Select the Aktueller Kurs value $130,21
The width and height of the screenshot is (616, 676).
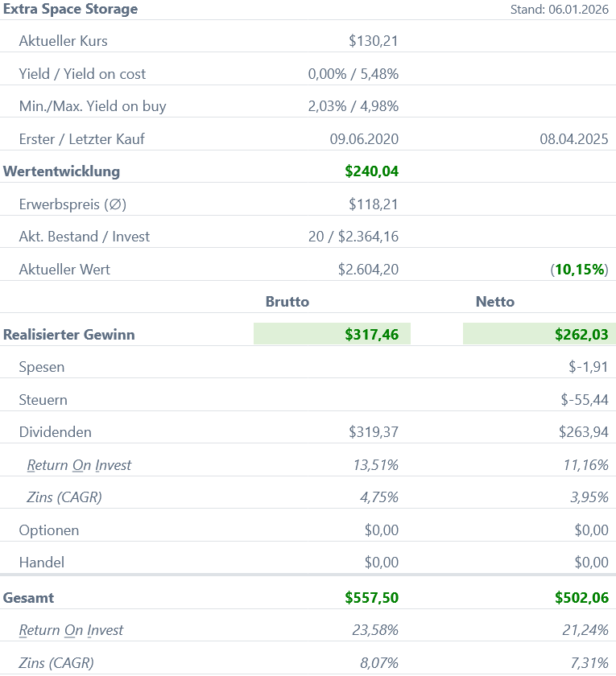(373, 41)
